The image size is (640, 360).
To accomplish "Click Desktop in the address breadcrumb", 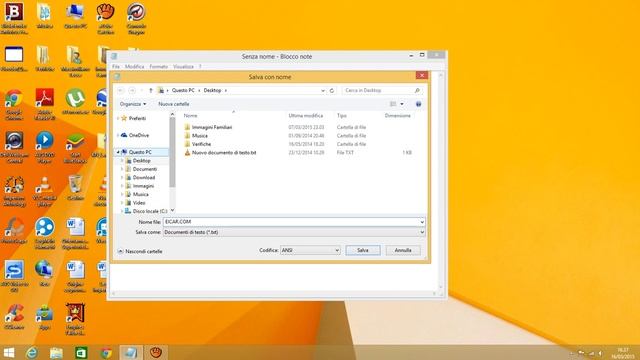I will [212, 90].
